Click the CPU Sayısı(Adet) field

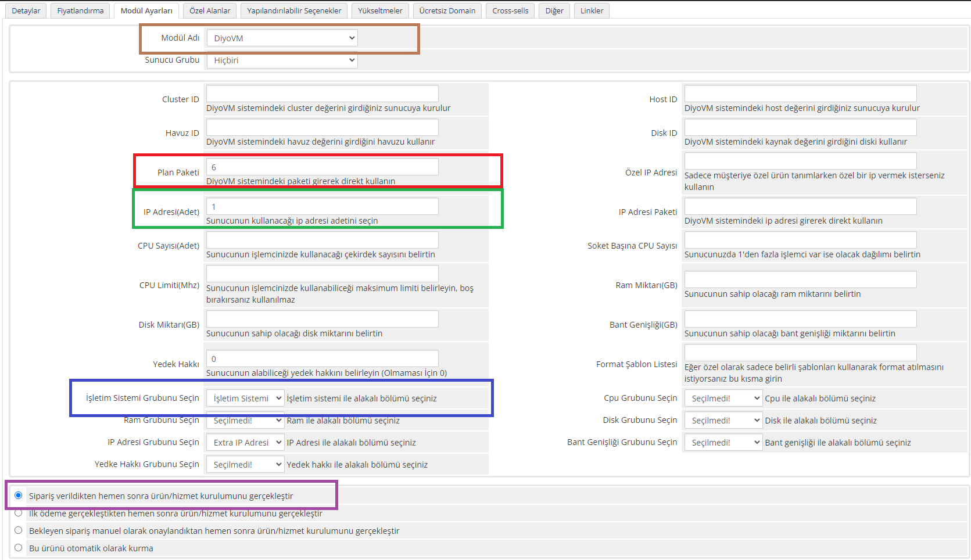pos(322,240)
